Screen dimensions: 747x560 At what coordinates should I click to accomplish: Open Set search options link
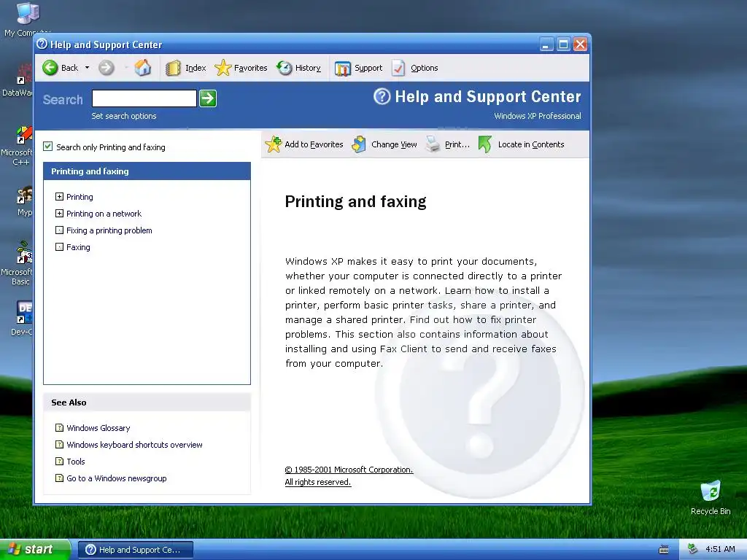pos(124,116)
